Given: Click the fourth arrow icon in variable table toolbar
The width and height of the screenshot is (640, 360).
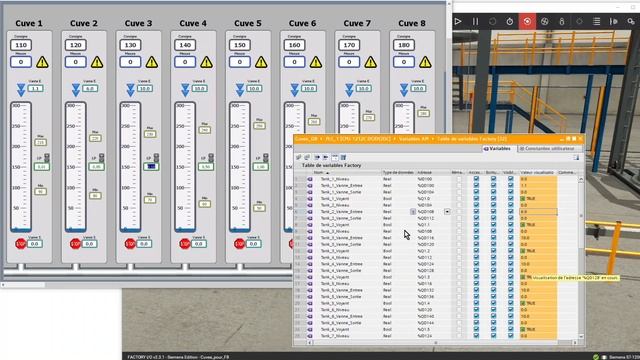Looking at the screenshot, I should click(x=325, y=157).
